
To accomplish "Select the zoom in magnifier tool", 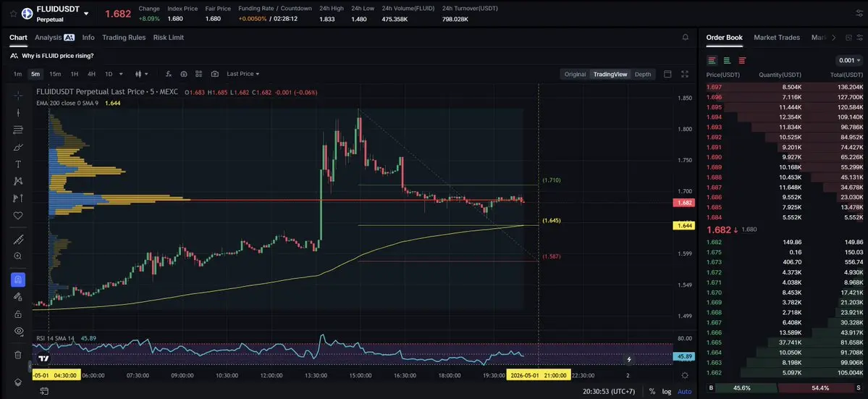I will click(18, 256).
